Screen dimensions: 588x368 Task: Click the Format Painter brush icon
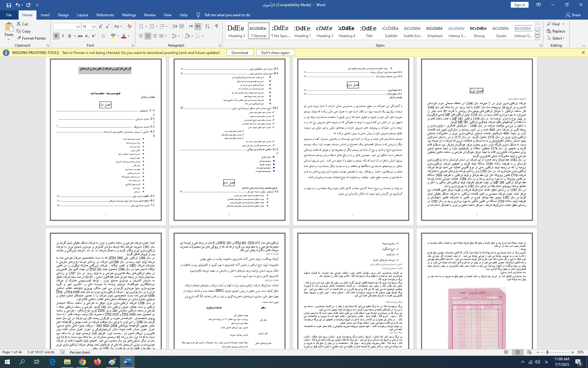pyautogui.click(x=19, y=38)
